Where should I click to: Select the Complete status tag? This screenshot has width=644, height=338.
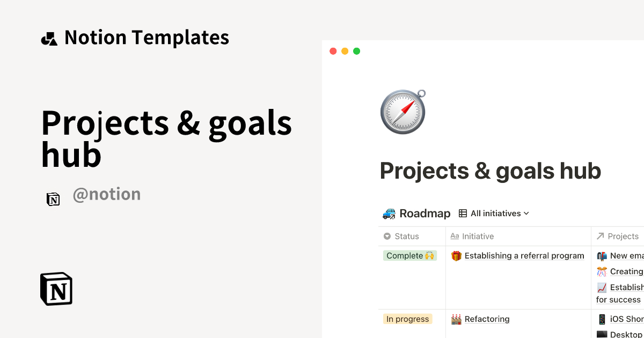[x=410, y=255]
